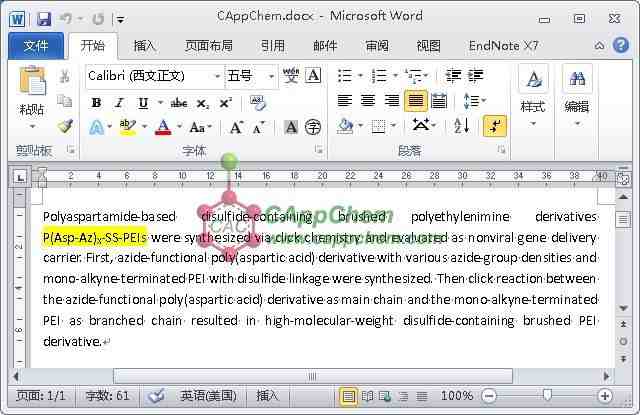
Task: Toggle bold formatting B
Action: [96, 102]
